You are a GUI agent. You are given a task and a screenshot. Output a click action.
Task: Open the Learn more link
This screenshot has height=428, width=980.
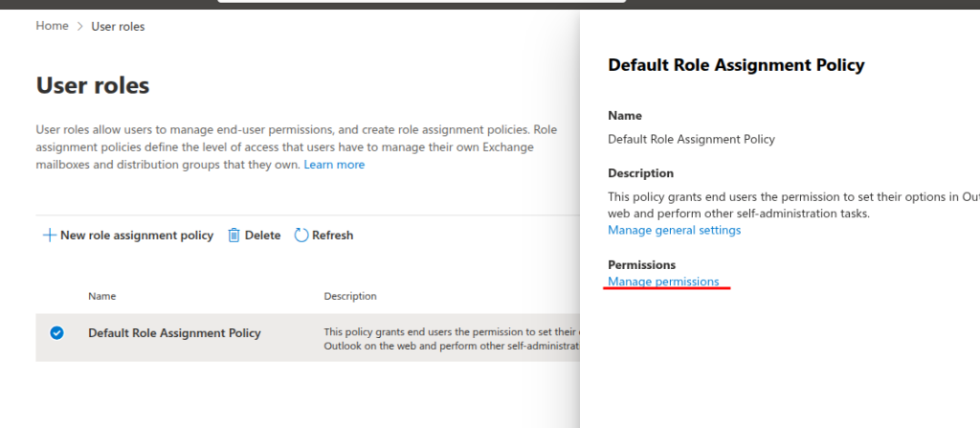[x=334, y=165]
